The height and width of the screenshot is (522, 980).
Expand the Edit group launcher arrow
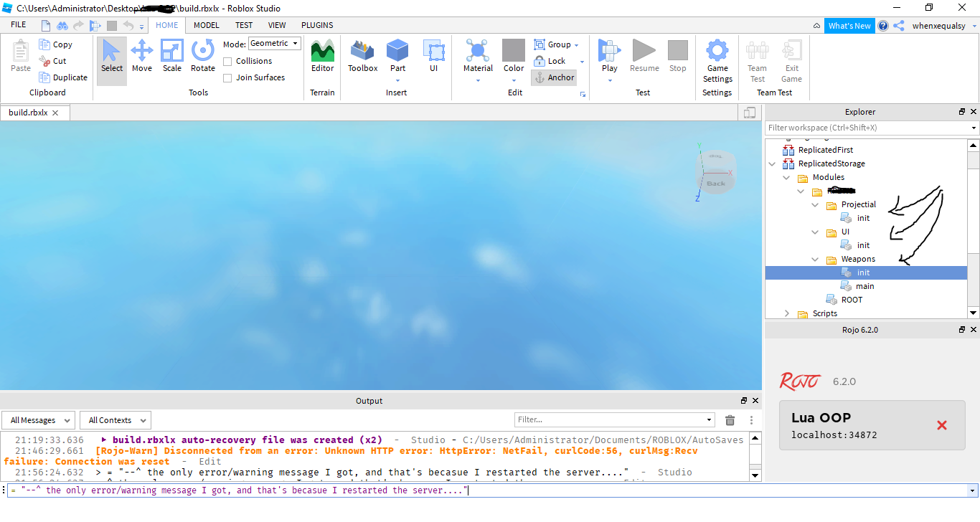click(x=583, y=95)
